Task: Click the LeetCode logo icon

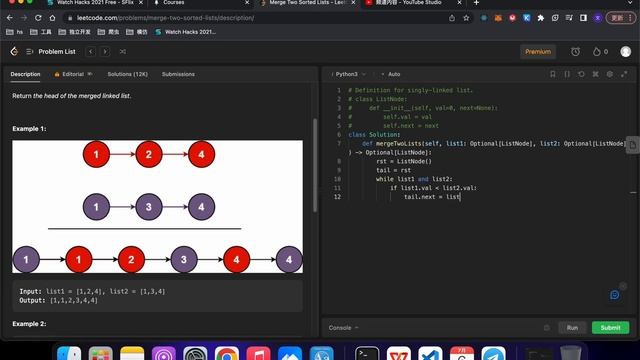Action: 14,51
